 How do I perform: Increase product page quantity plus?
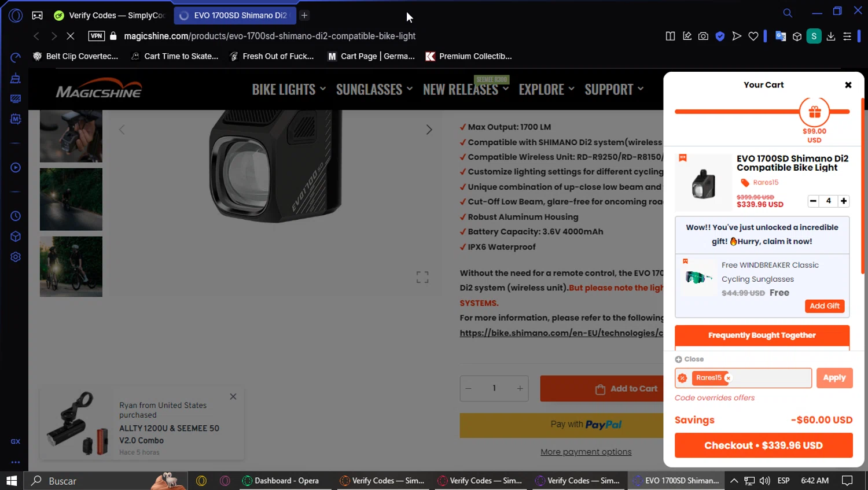(x=520, y=388)
